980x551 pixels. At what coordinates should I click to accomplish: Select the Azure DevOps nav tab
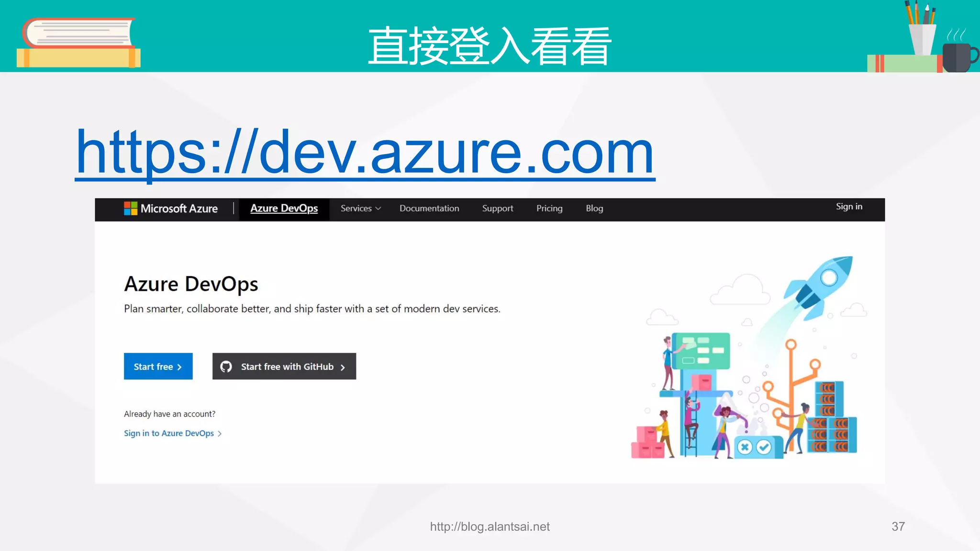coord(284,209)
